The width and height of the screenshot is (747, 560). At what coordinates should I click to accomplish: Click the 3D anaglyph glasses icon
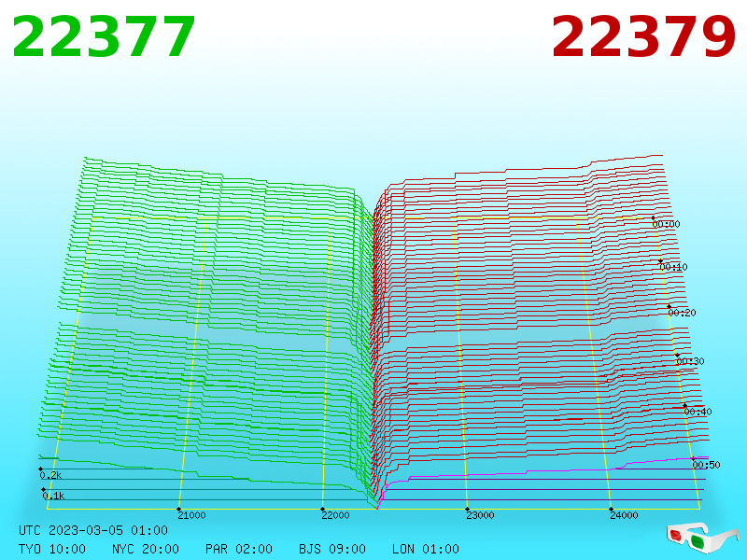pyautogui.click(x=703, y=537)
